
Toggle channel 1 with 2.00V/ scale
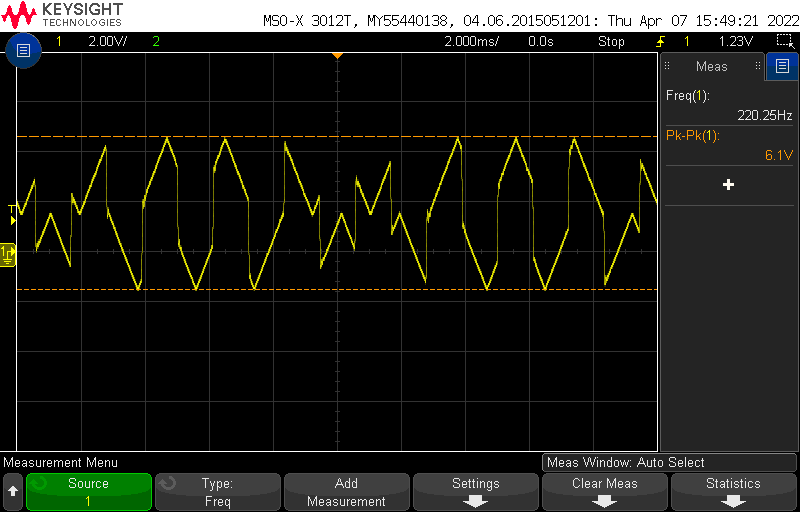90,42
